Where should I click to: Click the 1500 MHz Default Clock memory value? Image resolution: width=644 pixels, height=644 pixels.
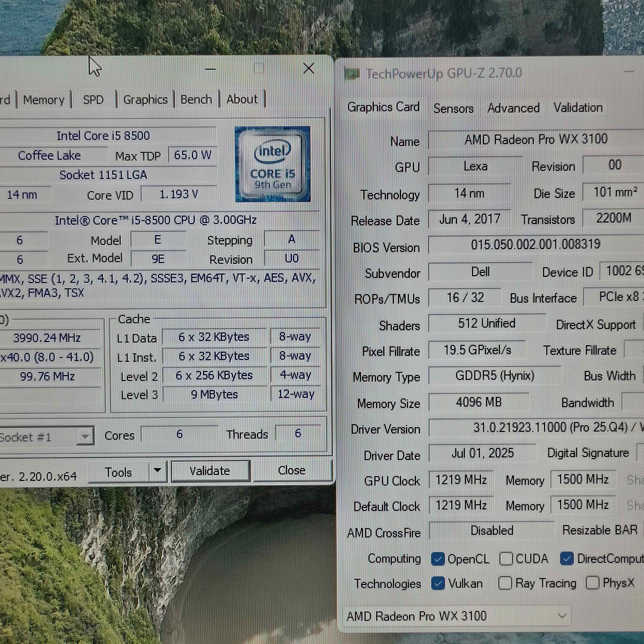pyautogui.click(x=583, y=504)
